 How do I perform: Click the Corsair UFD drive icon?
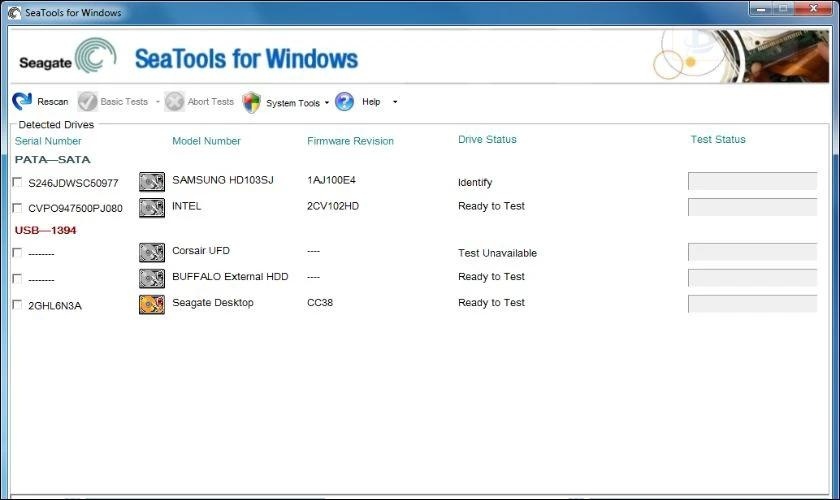152,253
